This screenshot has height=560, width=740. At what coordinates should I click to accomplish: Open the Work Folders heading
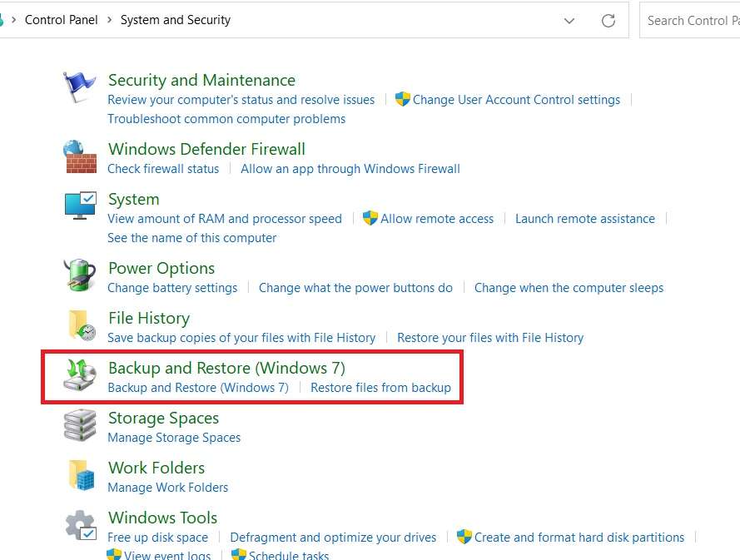(156, 468)
